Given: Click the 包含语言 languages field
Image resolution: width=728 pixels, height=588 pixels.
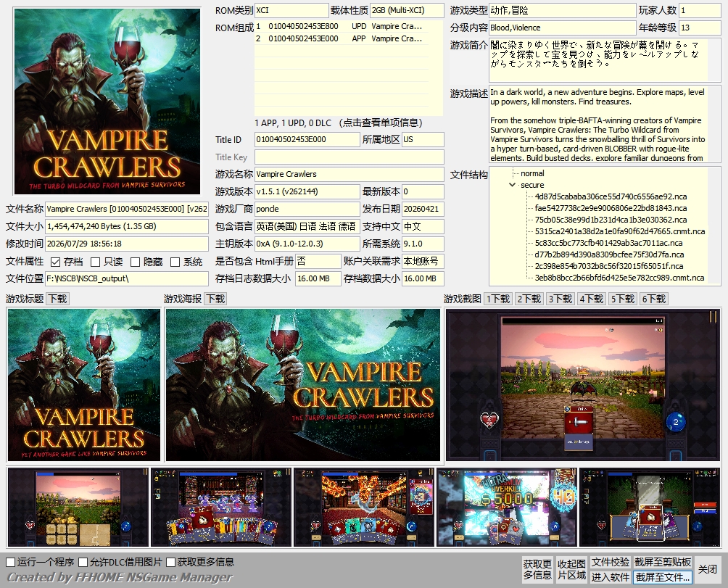Looking at the screenshot, I should click(307, 226).
